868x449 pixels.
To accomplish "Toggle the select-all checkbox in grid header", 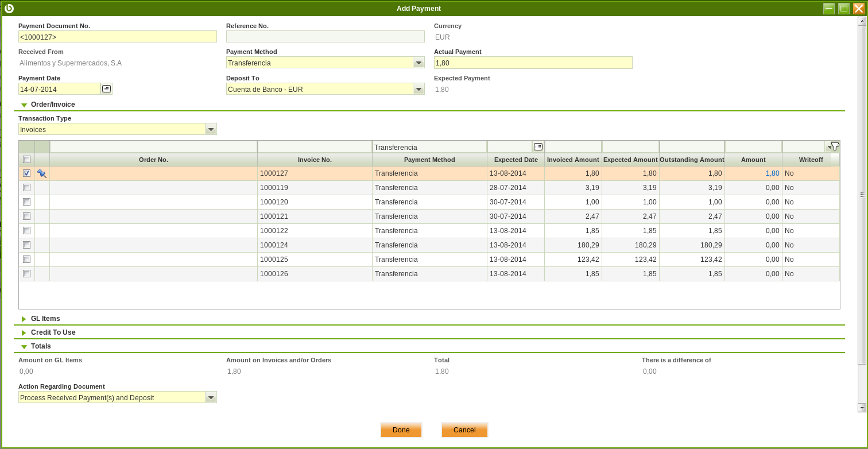I will [26, 160].
